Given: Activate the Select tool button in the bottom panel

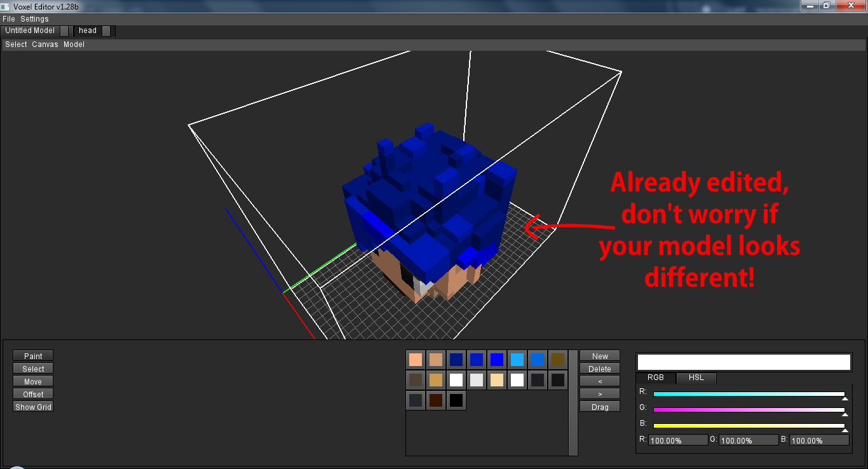Looking at the screenshot, I should (33, 369).
